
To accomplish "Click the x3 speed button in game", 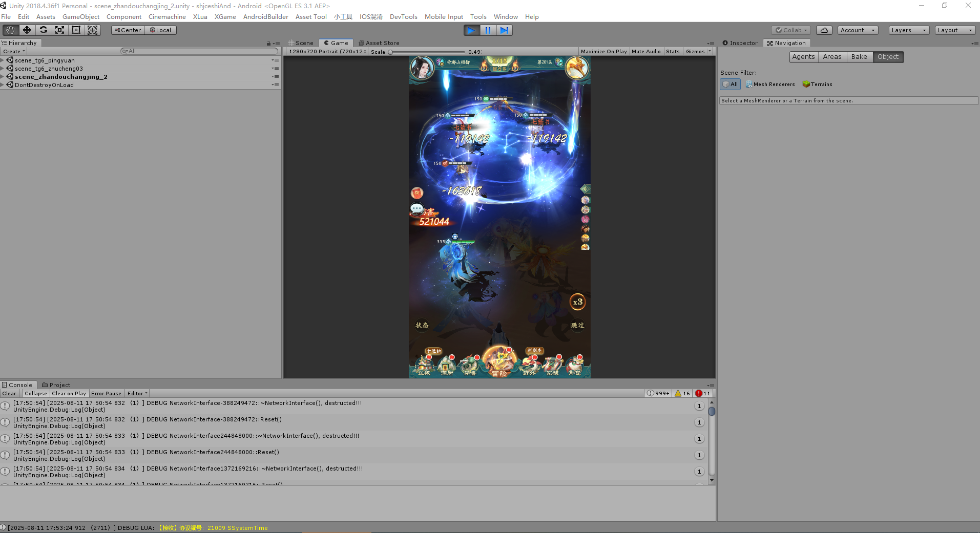I will pos(577,302).
